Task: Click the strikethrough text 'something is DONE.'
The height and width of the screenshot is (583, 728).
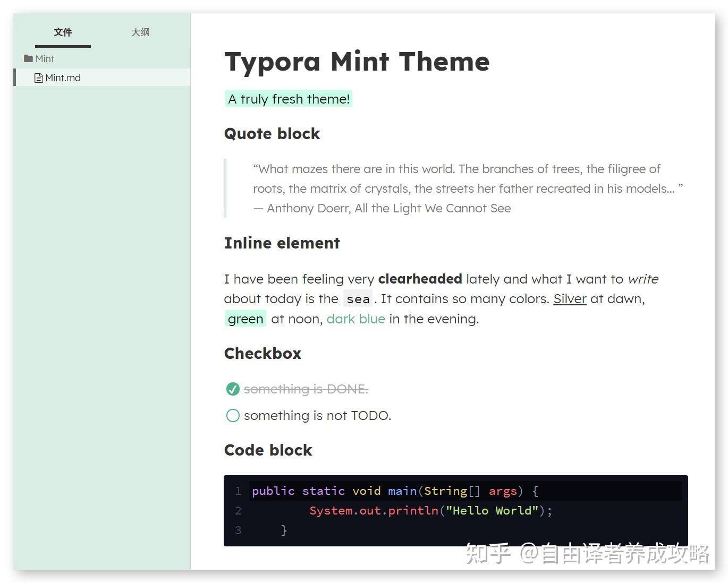Action: click(x=306, y=389)
